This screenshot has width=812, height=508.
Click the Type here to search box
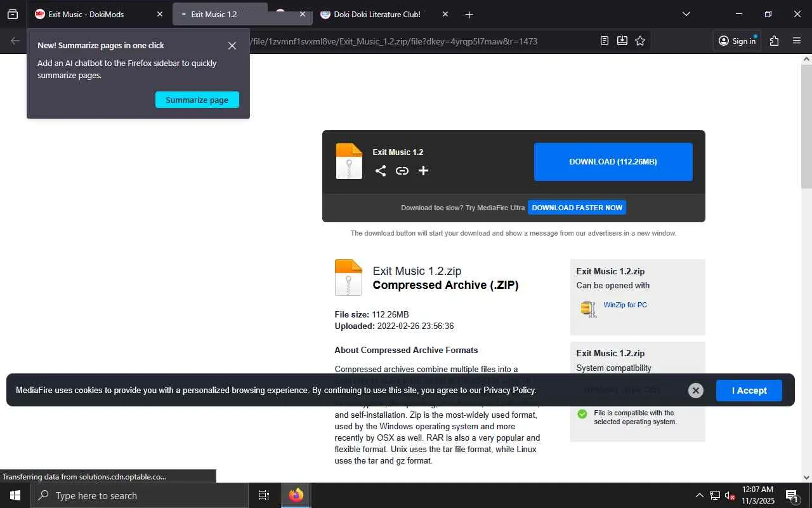(140, 495)
